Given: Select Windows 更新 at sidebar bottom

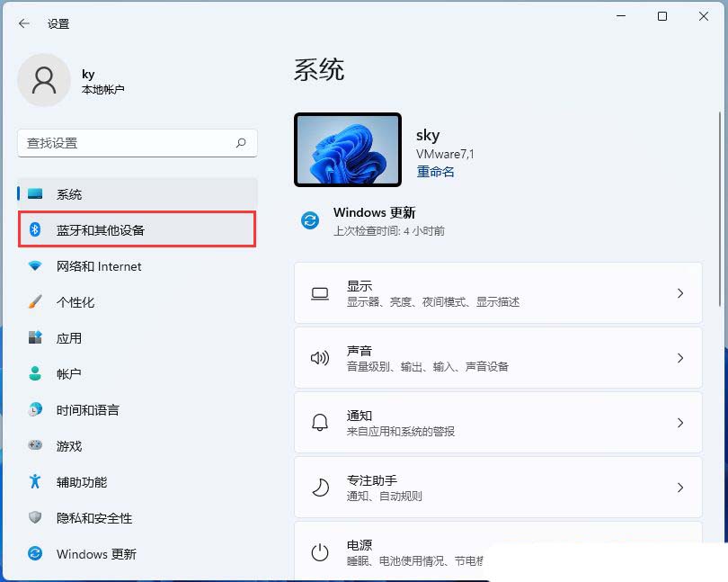Looking at the screenshot, I should 95,554.
